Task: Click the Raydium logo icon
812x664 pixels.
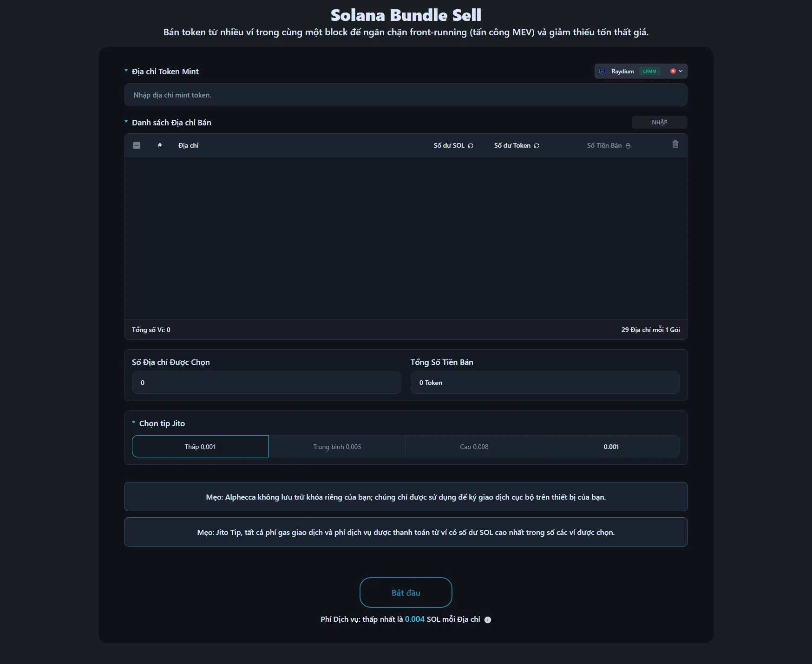Action: (602, 71)
